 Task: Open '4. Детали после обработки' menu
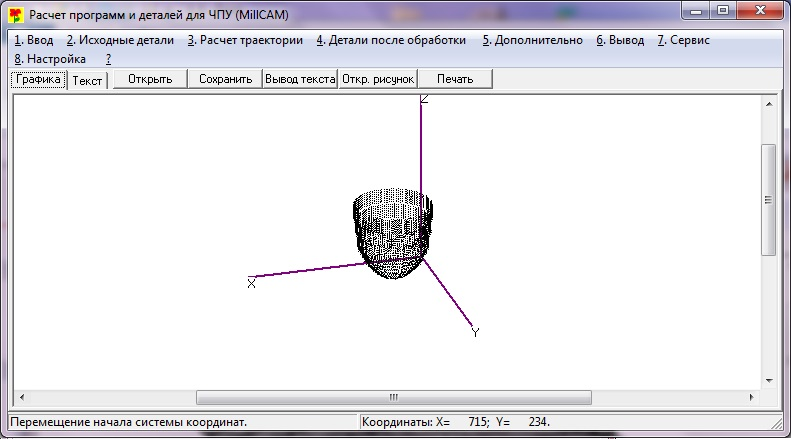pos(391,40)
